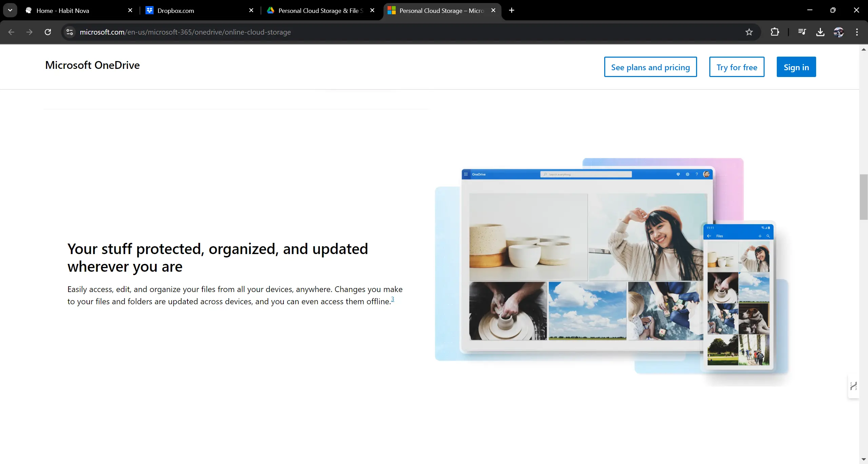Click the page vertical scrollbar thumb
Viewport: 868px width, 464px height.
click(x=864, y=197)
